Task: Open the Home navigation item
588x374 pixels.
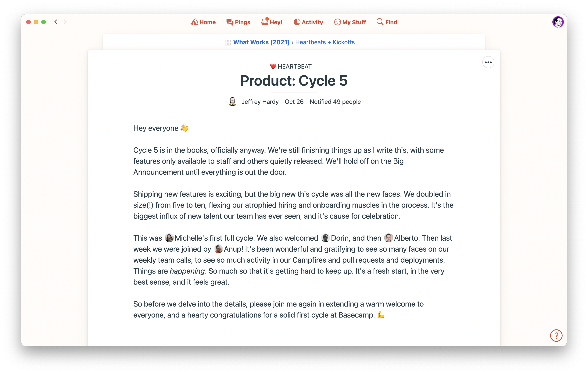Action: point(203,22)
